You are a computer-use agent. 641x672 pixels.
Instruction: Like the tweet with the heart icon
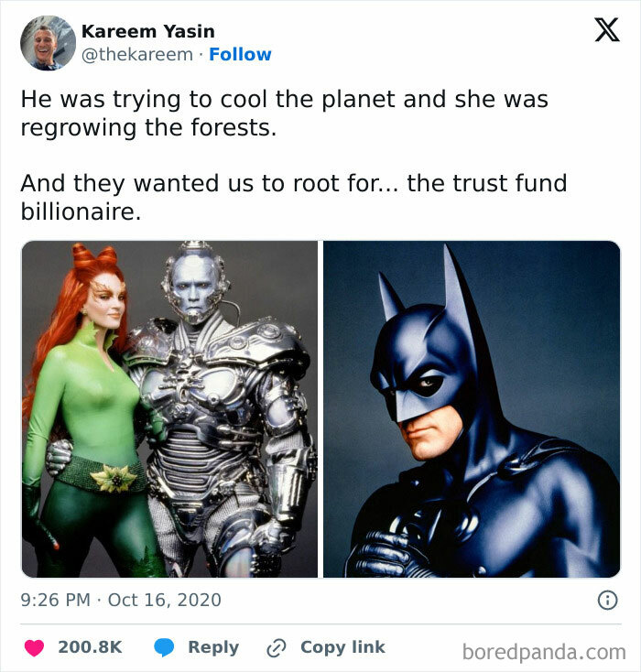[34, 647]
